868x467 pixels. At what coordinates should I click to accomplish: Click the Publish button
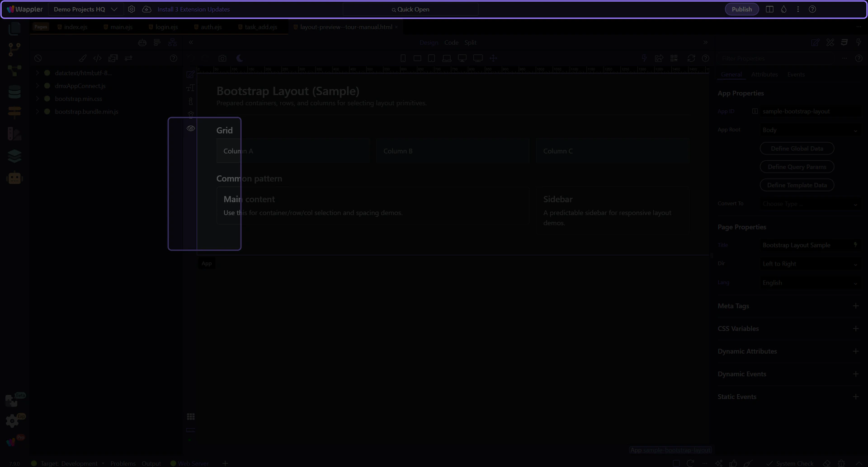point(741,9)
